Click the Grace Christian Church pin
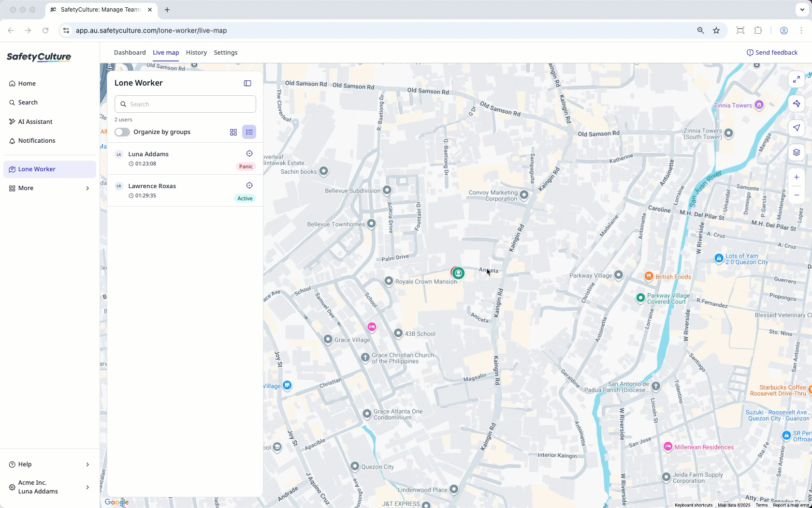This screenshot has width=812, height=508. [x=365, y=358]
